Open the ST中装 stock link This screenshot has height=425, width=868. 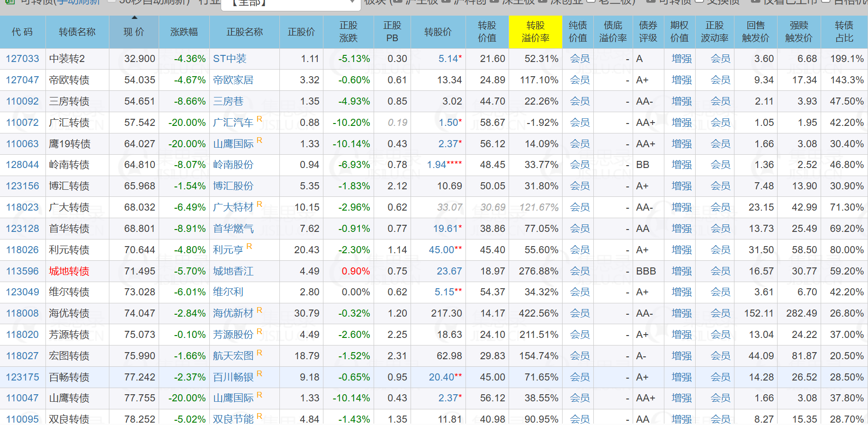pos(230,59)
